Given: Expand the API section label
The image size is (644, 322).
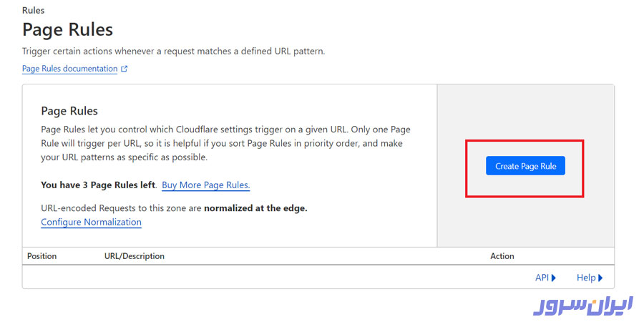Looking at the screenshot, I should pyautogui.click(x=542, y=278).
